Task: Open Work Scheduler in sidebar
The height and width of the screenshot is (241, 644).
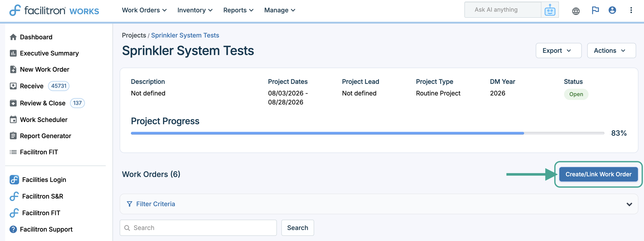Action: coord(44,119)
